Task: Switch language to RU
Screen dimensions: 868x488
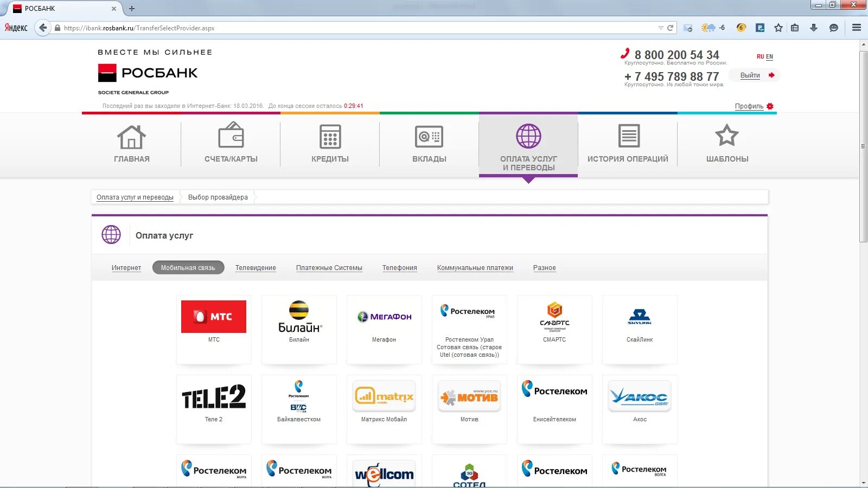Action: point(760,56)
